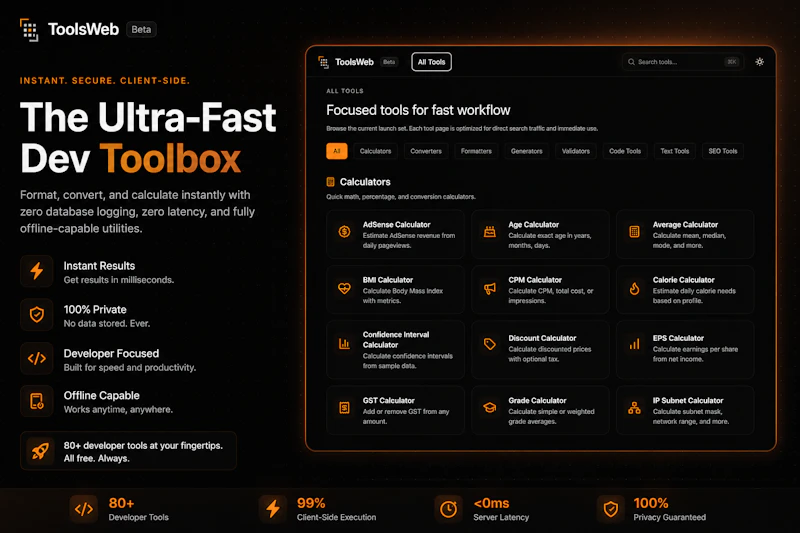Click the CPM Calculator megaphone icon
Viewport: 800px width, 533px height.
[x=490, y=289]
